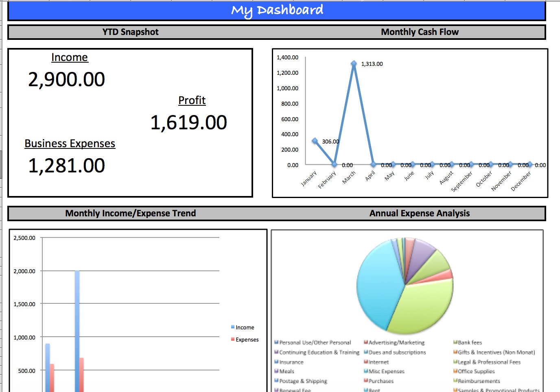560x392 pixels.
Task: Select the Office Supplies legend icon
Action: [x=455, y=371]
